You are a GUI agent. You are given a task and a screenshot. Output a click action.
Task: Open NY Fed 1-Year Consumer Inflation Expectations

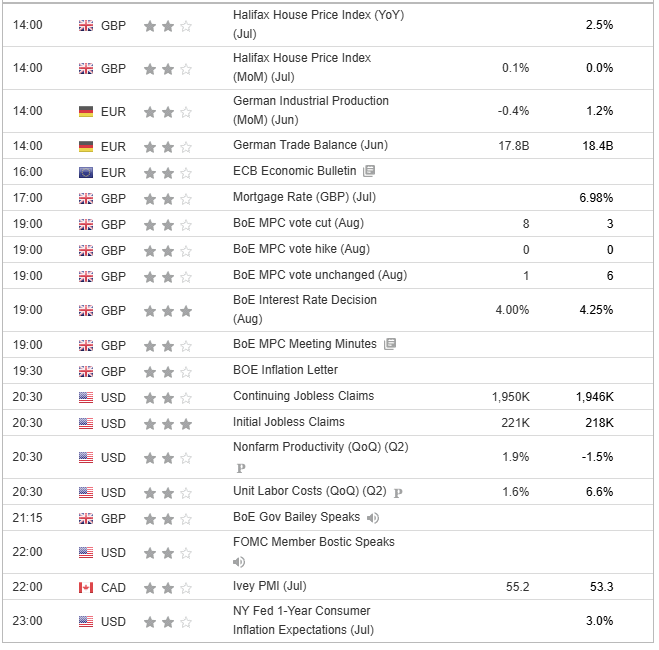[x=303, y=620]
